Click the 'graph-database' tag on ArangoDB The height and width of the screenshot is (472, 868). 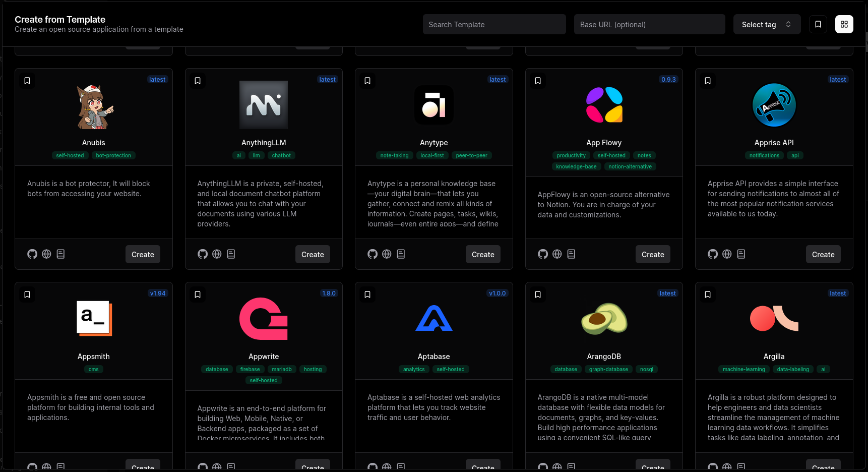pyautogui.click(x=608, y=369)
